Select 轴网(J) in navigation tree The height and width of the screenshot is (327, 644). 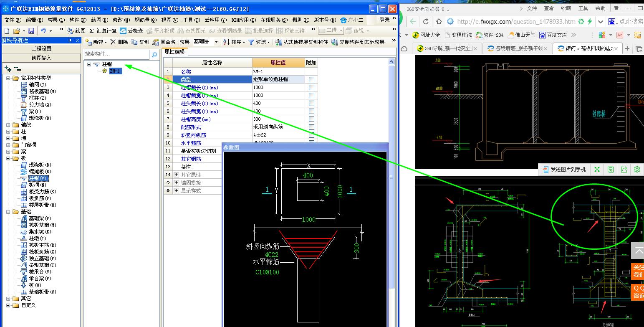click(x=38, y=85)
